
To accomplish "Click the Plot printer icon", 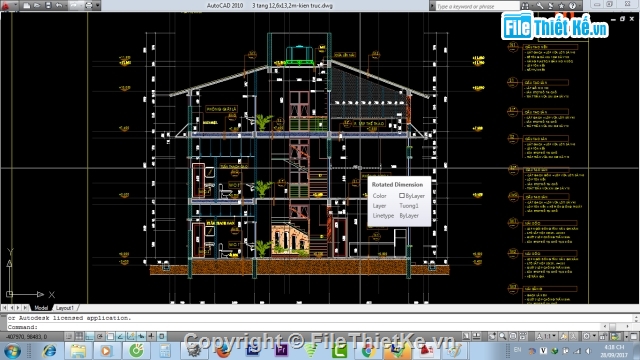I will pos(89,5).
